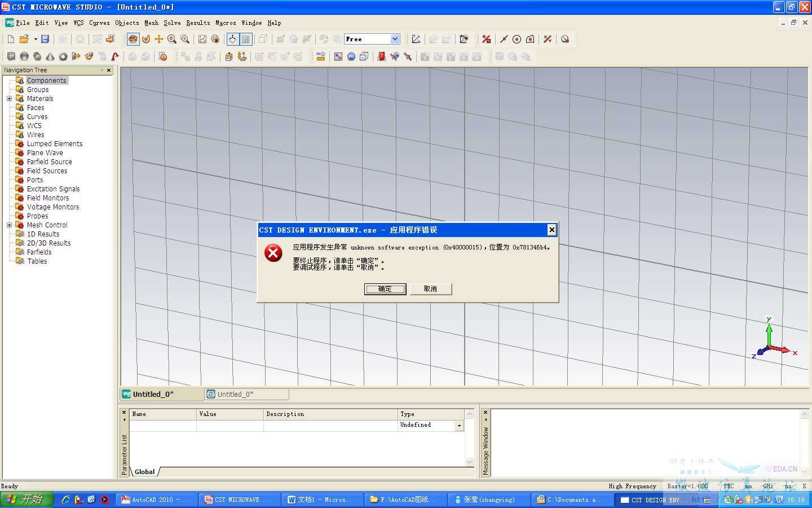Close the Message Window panel
The height and width of the screenshot is (508, 812).
pos(486,413)
